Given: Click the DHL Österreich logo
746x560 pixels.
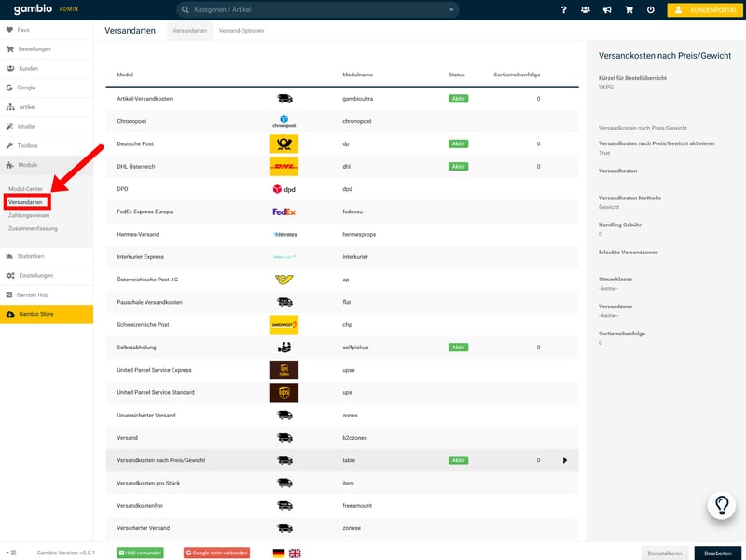Looking at the screenshot, I should (283, 167).
